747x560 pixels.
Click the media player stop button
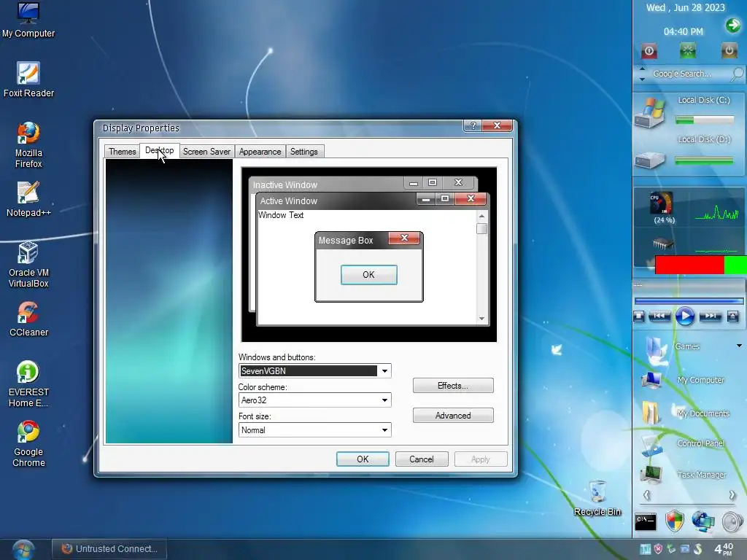click(x=639, y=316)
